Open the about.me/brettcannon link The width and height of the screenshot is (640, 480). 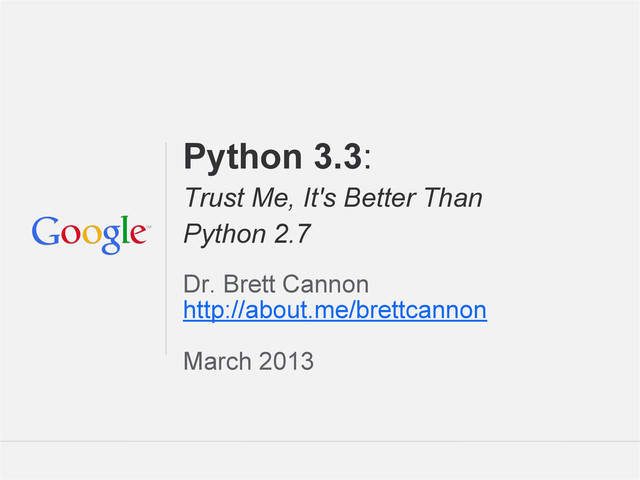coord(335,311)
